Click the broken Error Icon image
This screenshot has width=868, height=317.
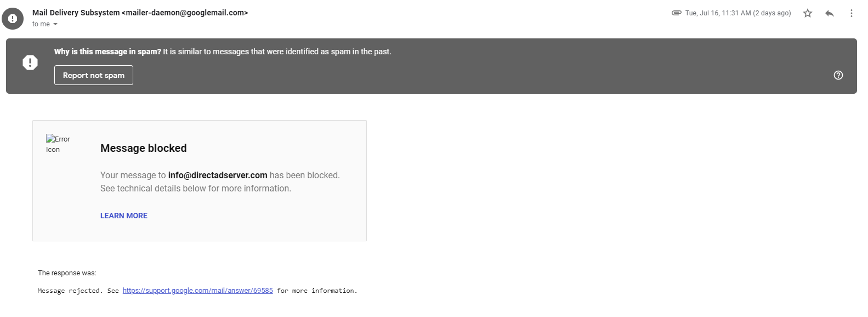[58, 144]
